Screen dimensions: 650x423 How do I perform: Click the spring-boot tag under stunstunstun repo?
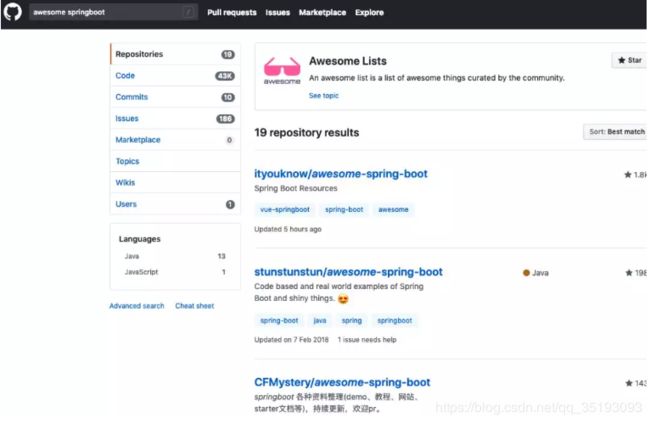tap(279, 321)
